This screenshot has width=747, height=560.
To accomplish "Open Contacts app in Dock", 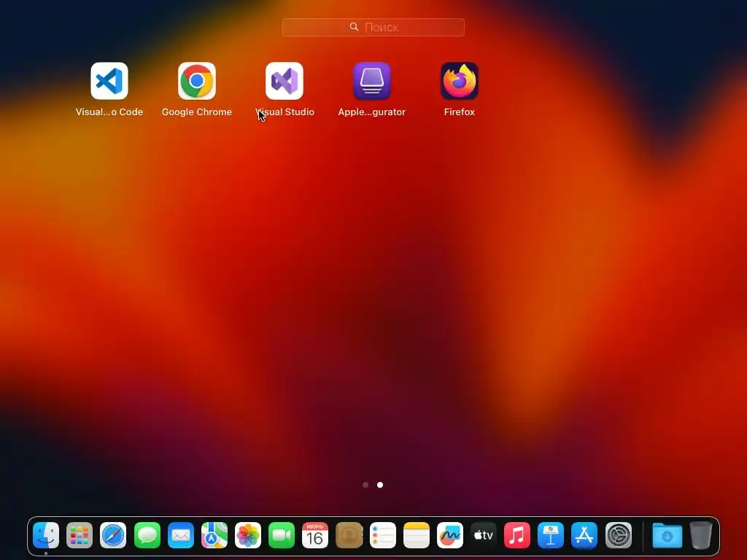I will pos(349,535).
